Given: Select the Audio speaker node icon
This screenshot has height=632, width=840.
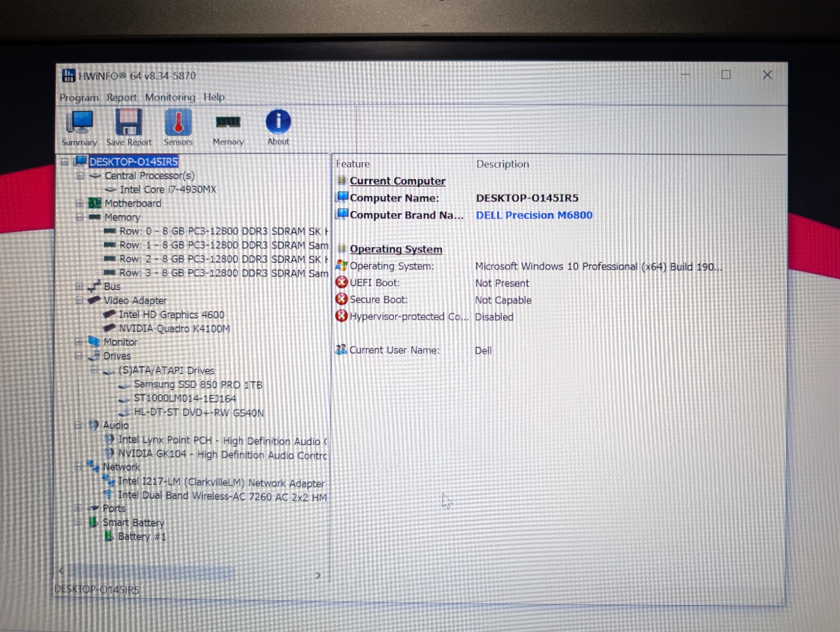Looking at the screenshot, I should point(93,425).
